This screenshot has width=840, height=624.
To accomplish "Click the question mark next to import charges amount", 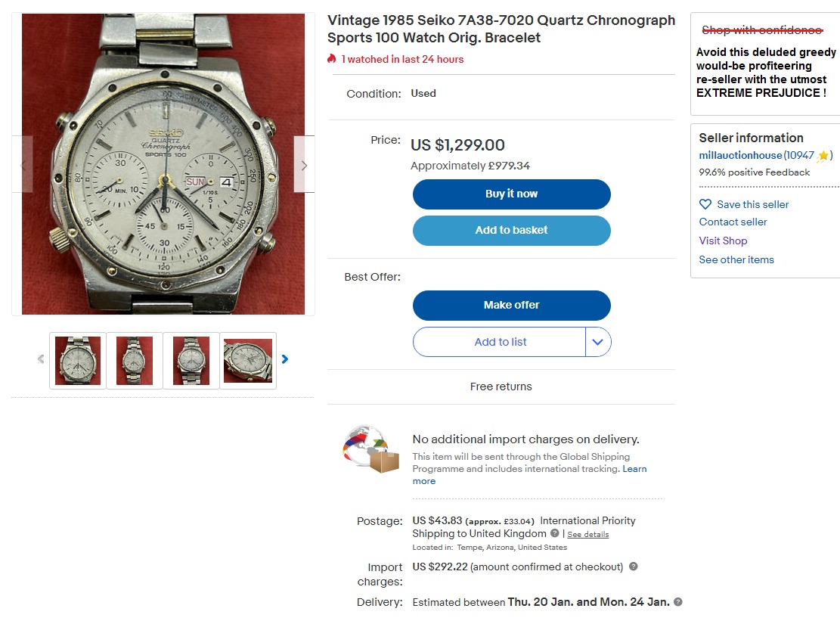I will coord(633,567).
